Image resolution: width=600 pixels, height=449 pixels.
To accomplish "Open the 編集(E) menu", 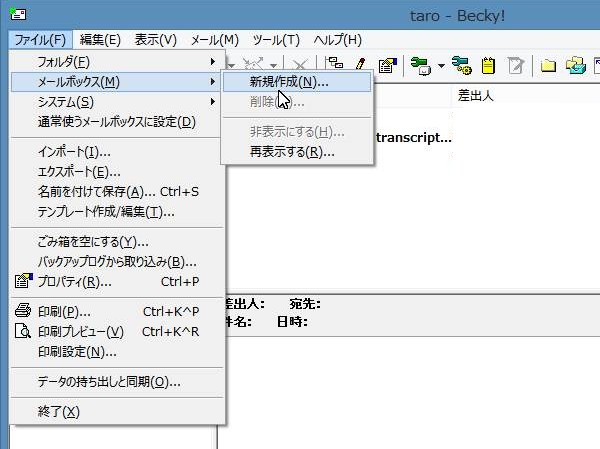I will tap(100, 40).
